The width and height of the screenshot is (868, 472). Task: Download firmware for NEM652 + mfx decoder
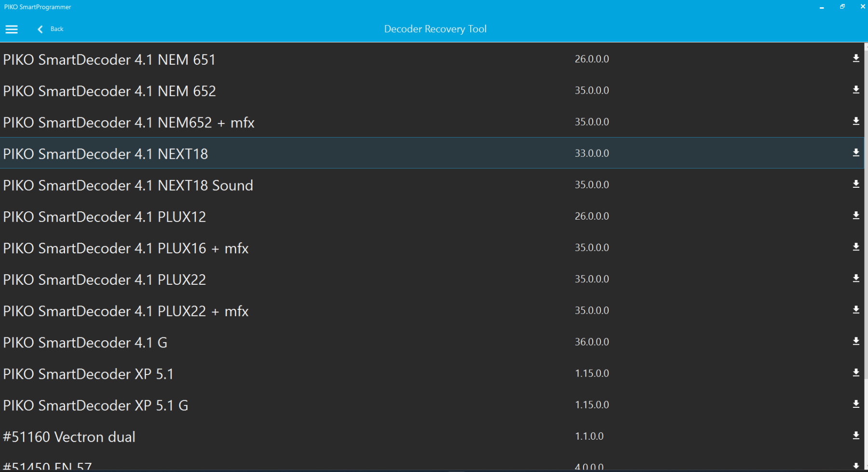(x=856, y=121)
